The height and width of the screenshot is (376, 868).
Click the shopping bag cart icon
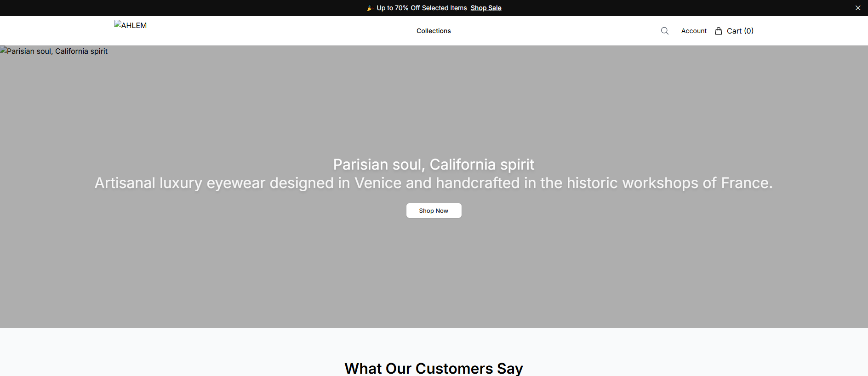coord(719,31)
